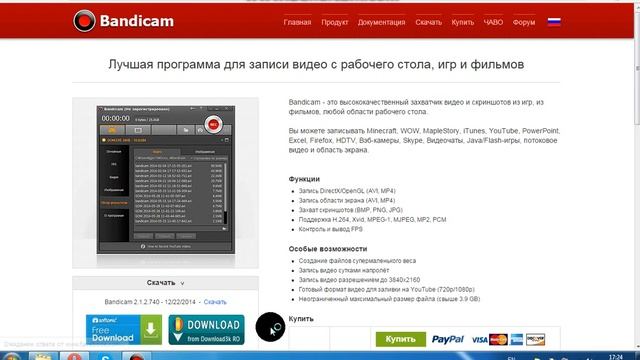This screenshot has height=360, width=640.
Task: Click the Discover card logo
Action: (536, 340)
